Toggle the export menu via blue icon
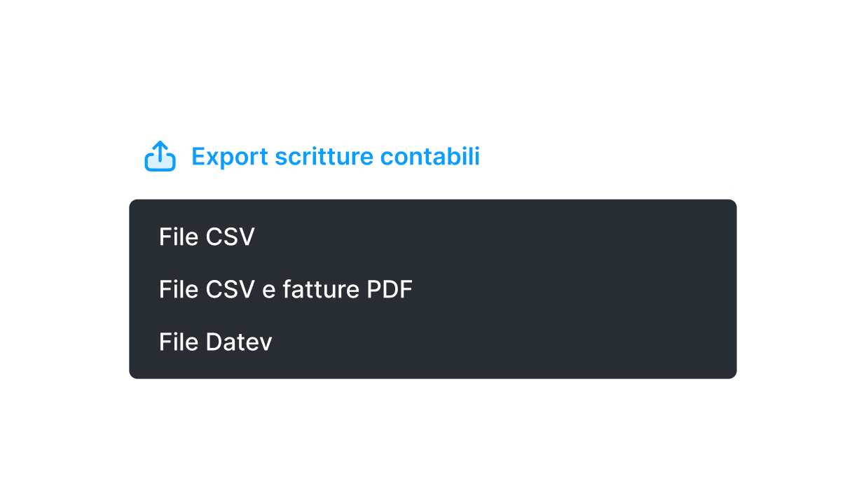This screenshot has height=504, width=866. point(160,156)
